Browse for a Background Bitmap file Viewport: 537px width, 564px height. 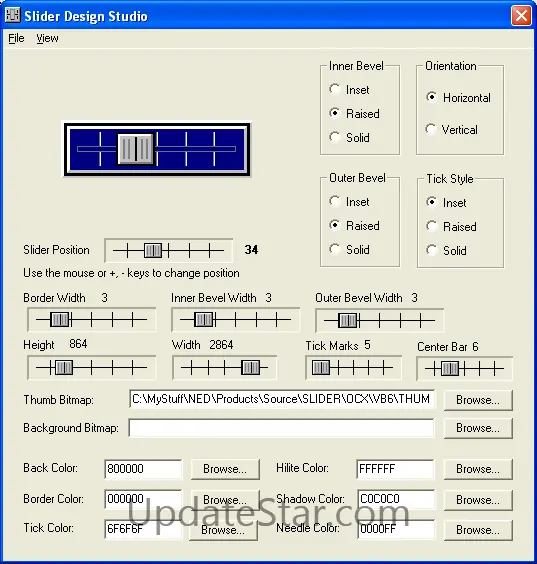[478, 428]
